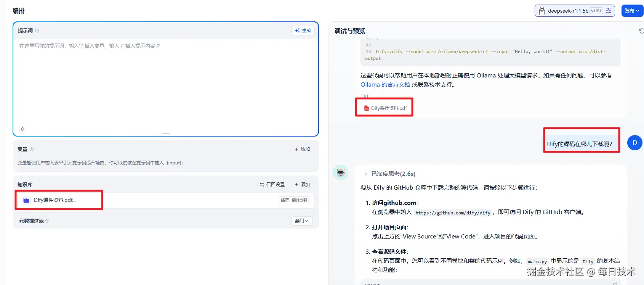Open the metadata filter 禁用 dropdown
The image size is (644, 285).
[302, 221]
